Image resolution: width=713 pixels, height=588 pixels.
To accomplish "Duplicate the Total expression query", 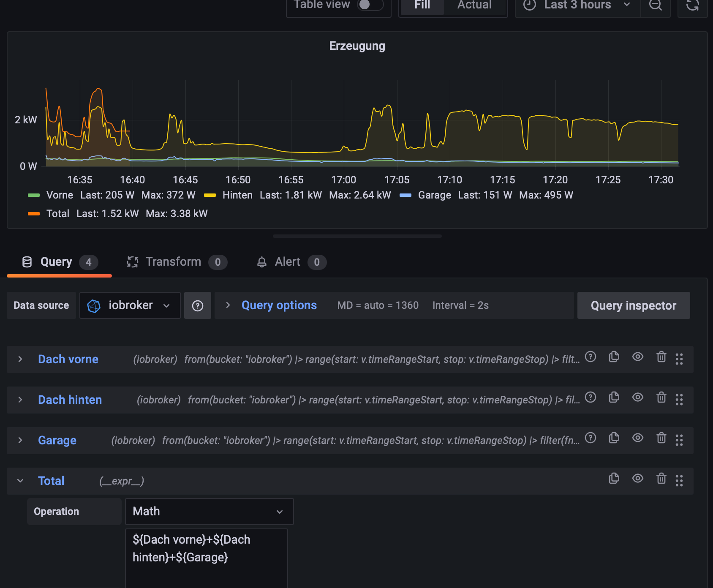I will tap(614, 479).
